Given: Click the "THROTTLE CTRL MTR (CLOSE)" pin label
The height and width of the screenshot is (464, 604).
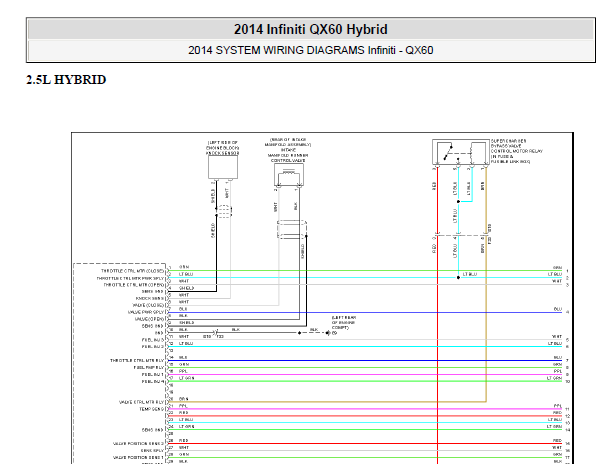Looking at the screenshot, I should pyautogui.click(x=133, y=271).
